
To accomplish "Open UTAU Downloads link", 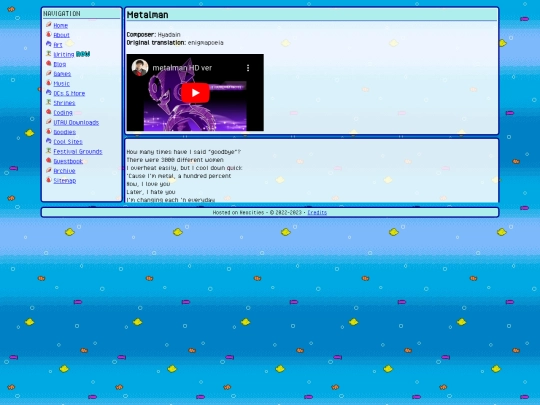I will click(76, 122).
